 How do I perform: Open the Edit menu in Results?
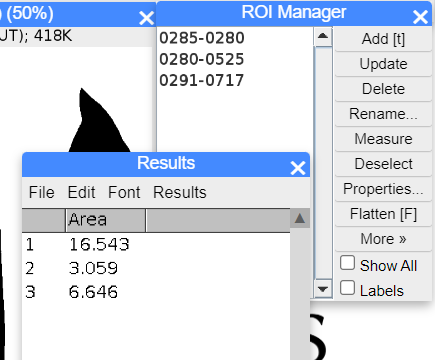[x=81, y=192]
